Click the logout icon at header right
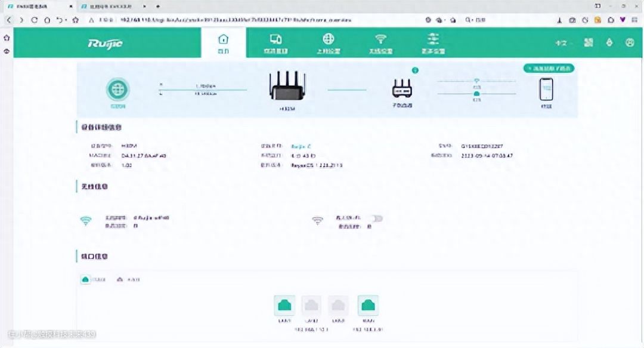 click(x=630, y=43)
